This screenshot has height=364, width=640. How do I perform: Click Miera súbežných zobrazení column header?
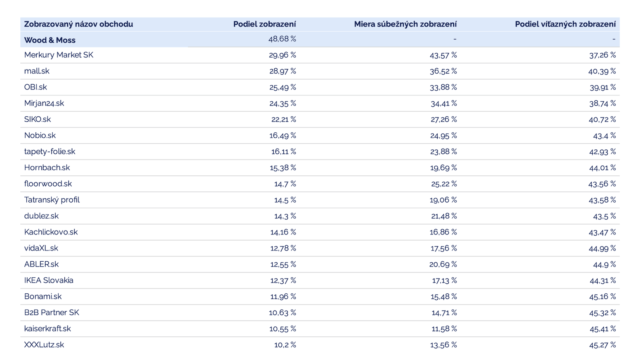405,24
